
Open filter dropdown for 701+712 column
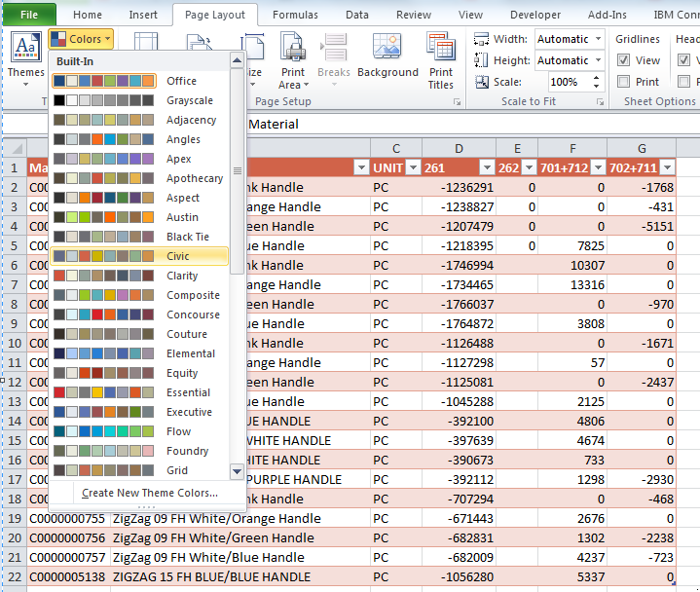[x=598, y=167]
